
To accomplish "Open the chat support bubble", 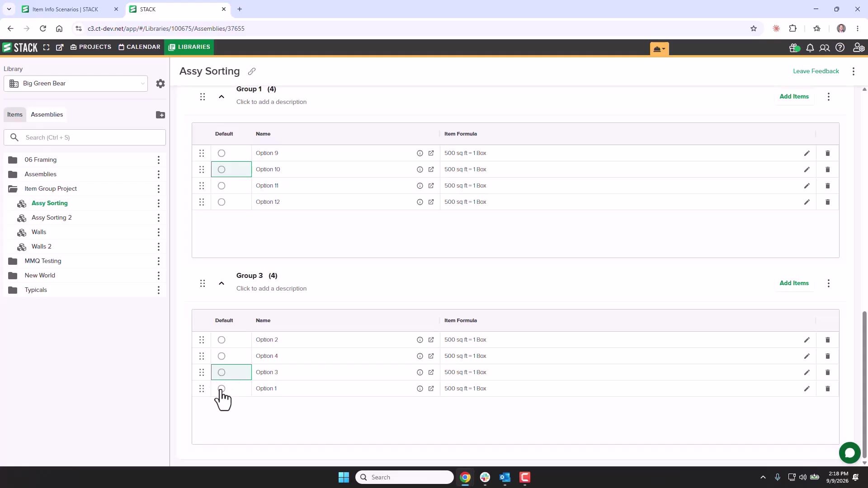I will click(x=850, y=453).
